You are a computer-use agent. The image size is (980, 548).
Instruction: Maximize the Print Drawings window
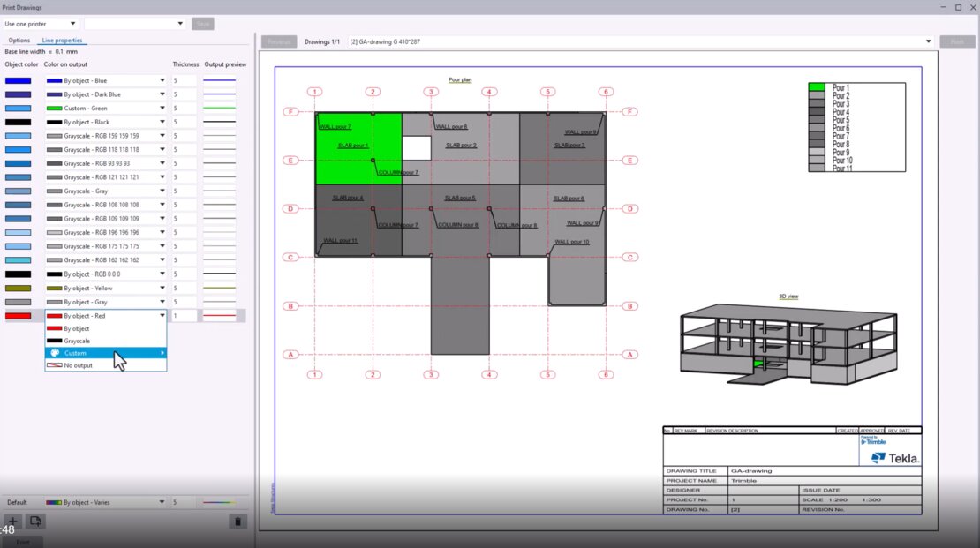[958, 7]
